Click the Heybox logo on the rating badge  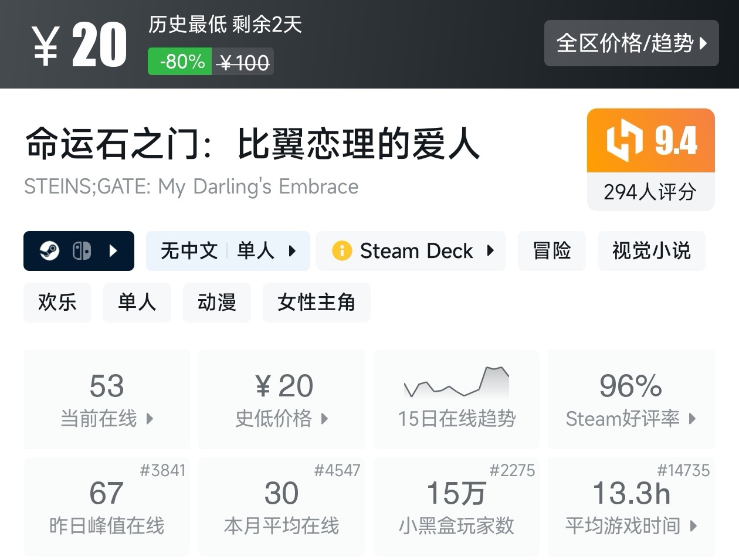625,141
